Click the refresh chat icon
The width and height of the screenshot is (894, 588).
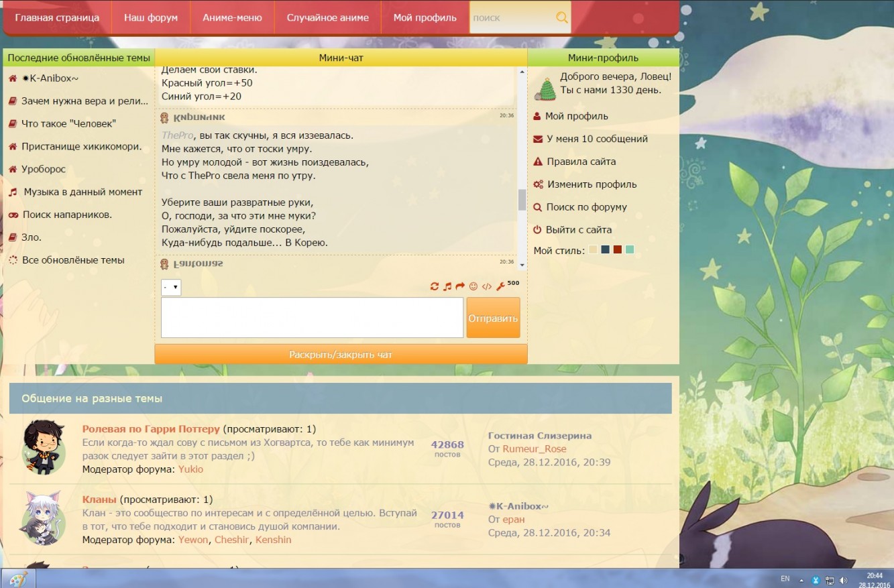435,286
